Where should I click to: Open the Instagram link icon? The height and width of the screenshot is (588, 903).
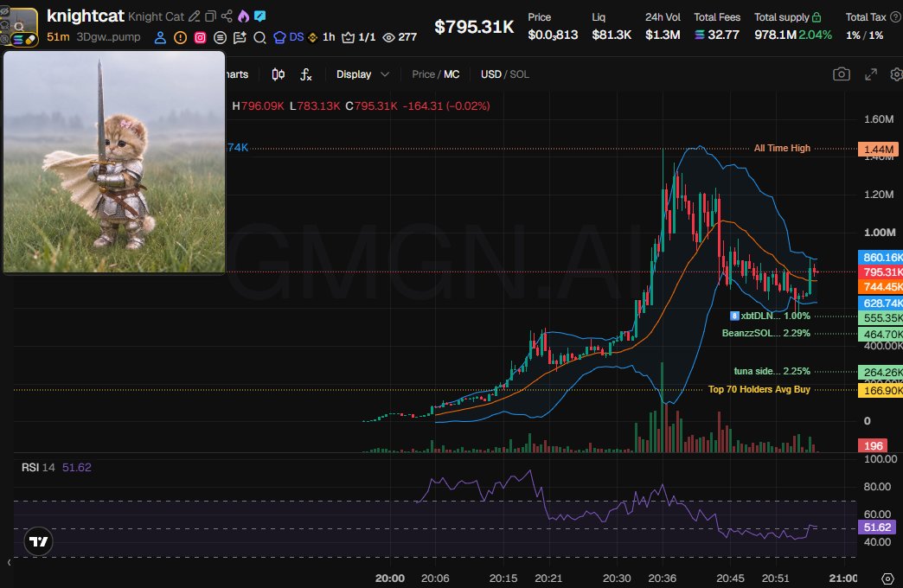tap(200, 37)
